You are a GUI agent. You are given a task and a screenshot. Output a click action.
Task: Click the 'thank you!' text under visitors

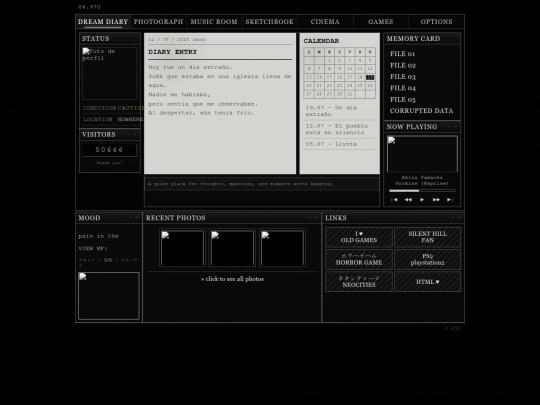click(110, 163)
